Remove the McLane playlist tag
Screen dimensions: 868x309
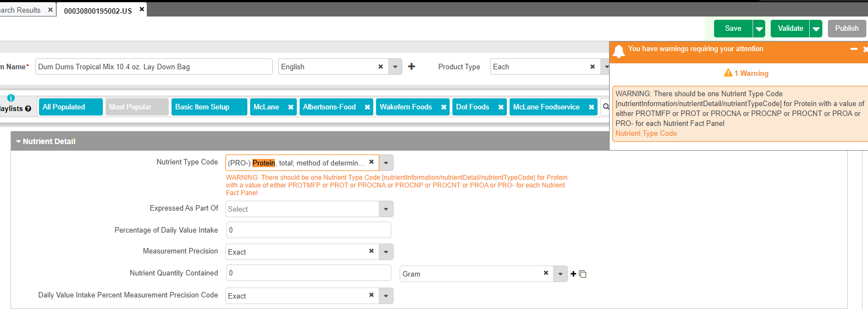point(291,107)
